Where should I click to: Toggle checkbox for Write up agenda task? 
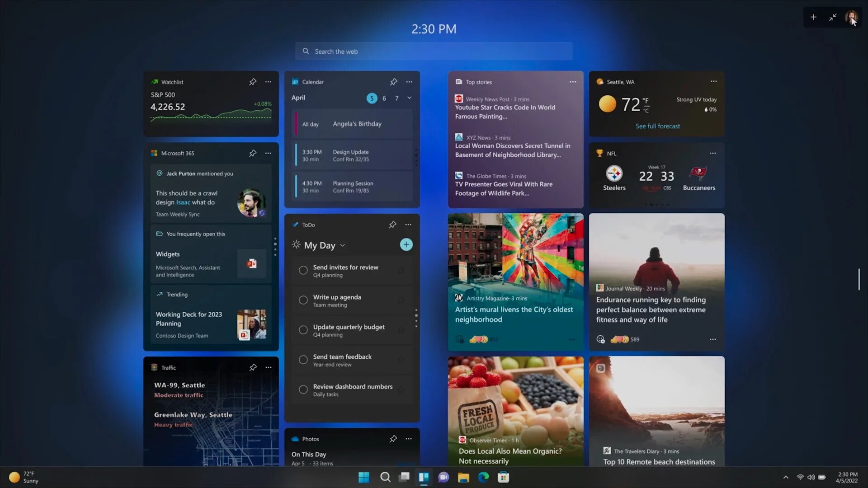303,300
